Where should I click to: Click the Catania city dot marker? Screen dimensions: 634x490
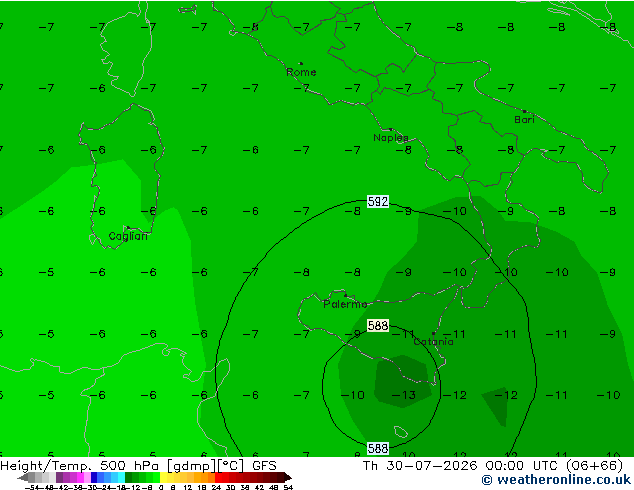[433, 334]
